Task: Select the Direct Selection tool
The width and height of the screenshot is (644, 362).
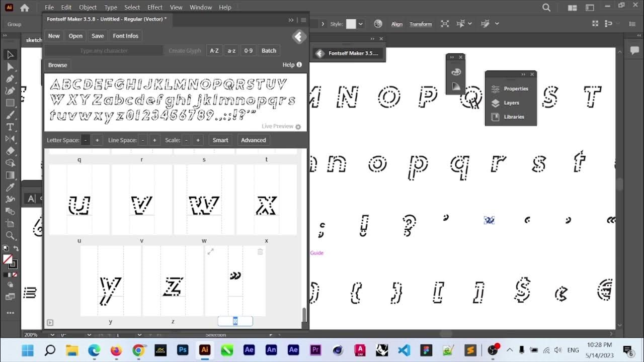Action: [10, 67]
